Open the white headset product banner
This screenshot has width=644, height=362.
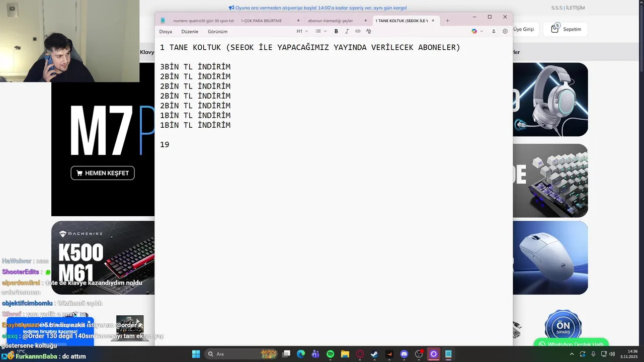pyautogui.click(x=550, y=100)
